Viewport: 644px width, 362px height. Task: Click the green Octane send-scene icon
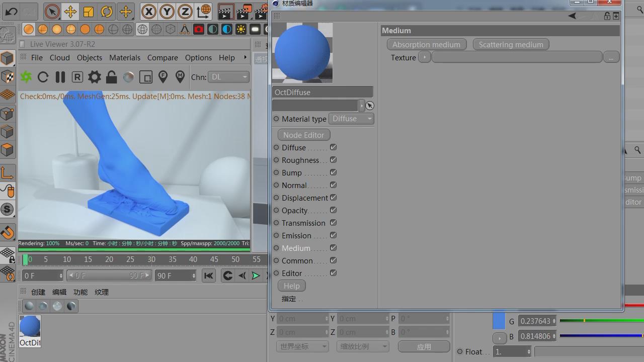click(26, 77)
